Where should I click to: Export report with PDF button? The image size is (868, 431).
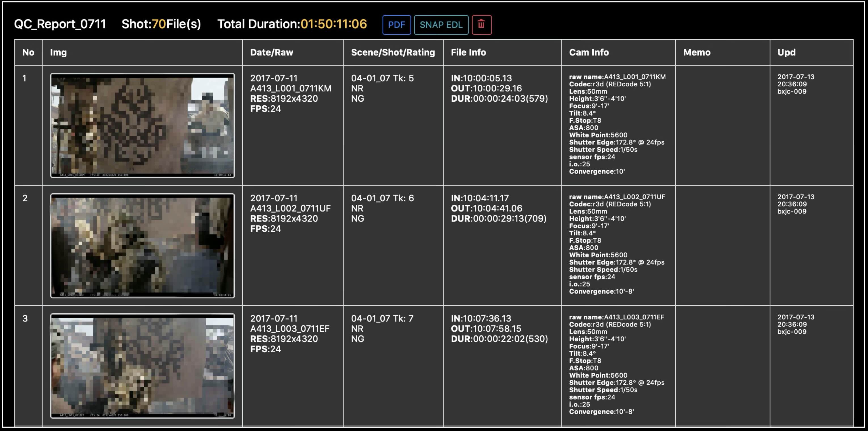[x=396, y=25]
